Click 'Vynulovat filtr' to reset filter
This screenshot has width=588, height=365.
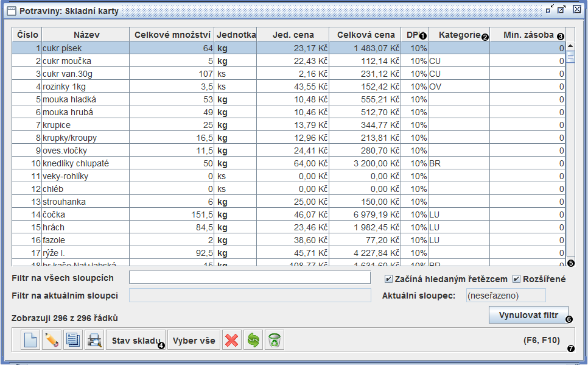528,315
